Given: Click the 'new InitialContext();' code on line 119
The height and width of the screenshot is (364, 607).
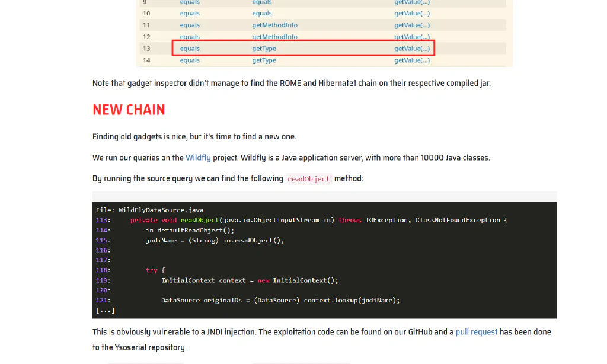Looking at the screenshot, I should tap(298, 280).
